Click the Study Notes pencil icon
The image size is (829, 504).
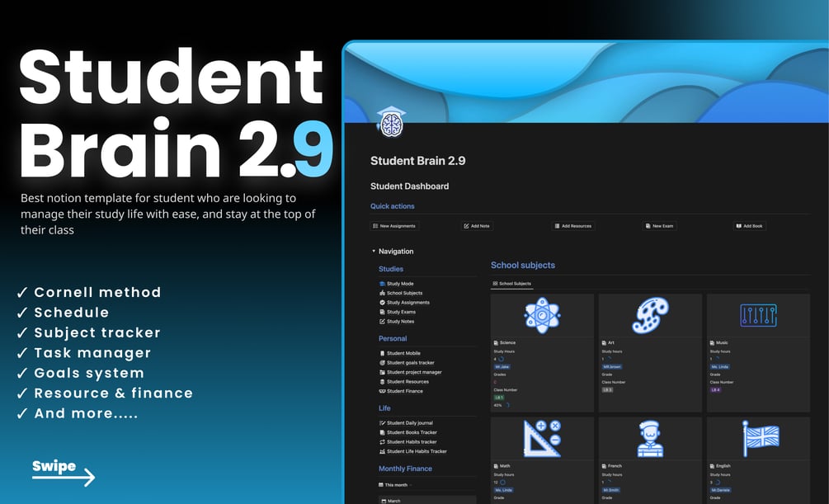(382, 322)
